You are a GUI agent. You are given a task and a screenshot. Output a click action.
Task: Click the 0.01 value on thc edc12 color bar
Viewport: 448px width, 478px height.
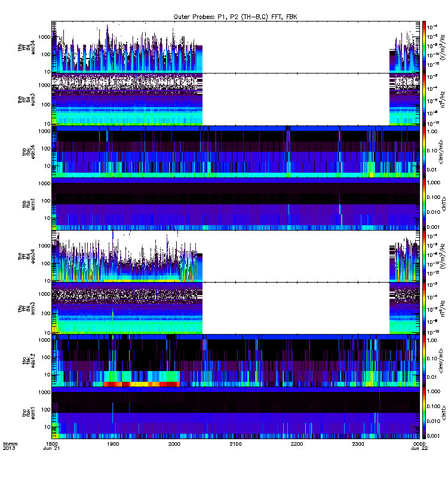click(x=432, y=377)
